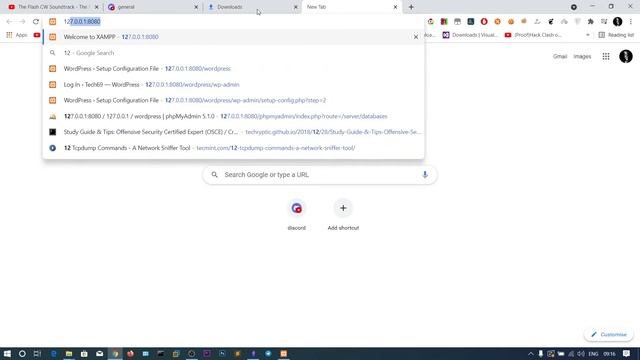This screenshot has width=640, height=360.
Task: Click the red Opera-style extension icon
Action: click(x=484, y=22)
